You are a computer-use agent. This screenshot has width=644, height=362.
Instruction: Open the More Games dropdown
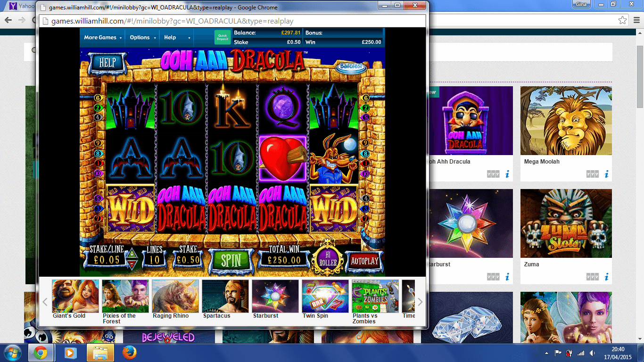tap(103, 38)
